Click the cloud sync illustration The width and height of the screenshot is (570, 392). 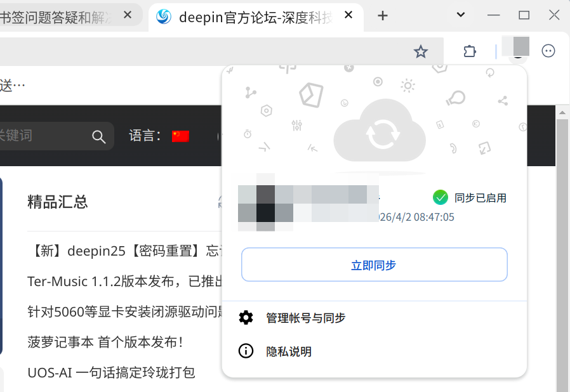[x=380, y=131]
